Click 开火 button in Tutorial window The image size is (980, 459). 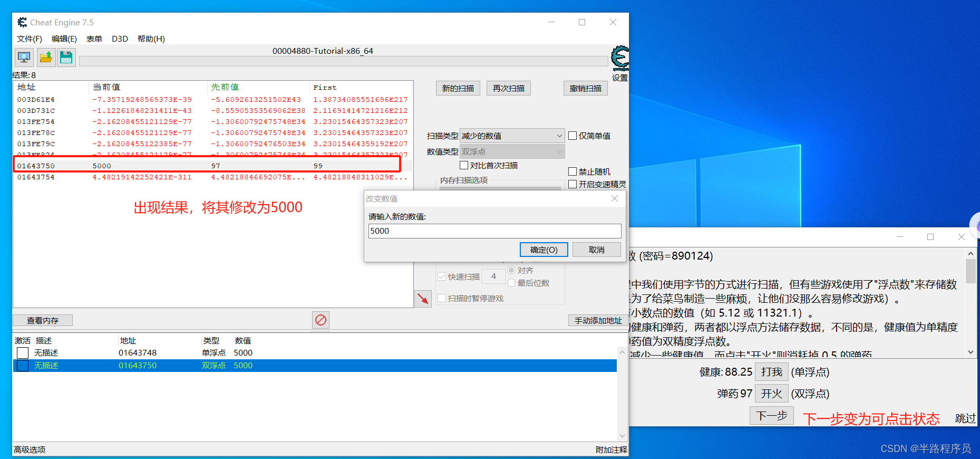772,394
